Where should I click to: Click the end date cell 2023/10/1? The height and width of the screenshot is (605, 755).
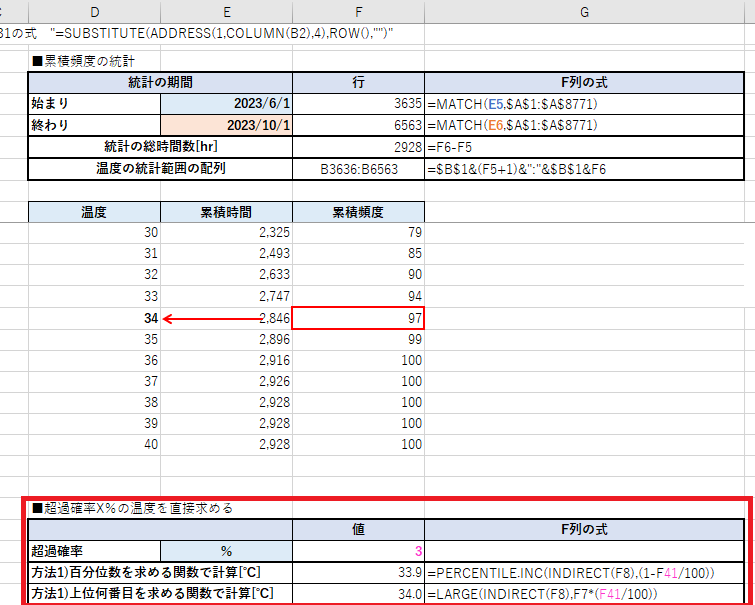tap(226, 125)
